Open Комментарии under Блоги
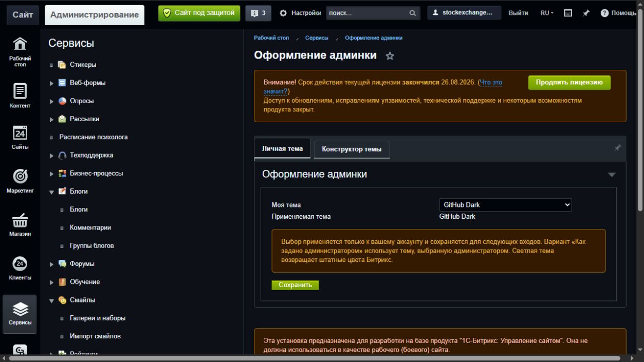Screen dimensions: 644x362 (x=90, y=228)
